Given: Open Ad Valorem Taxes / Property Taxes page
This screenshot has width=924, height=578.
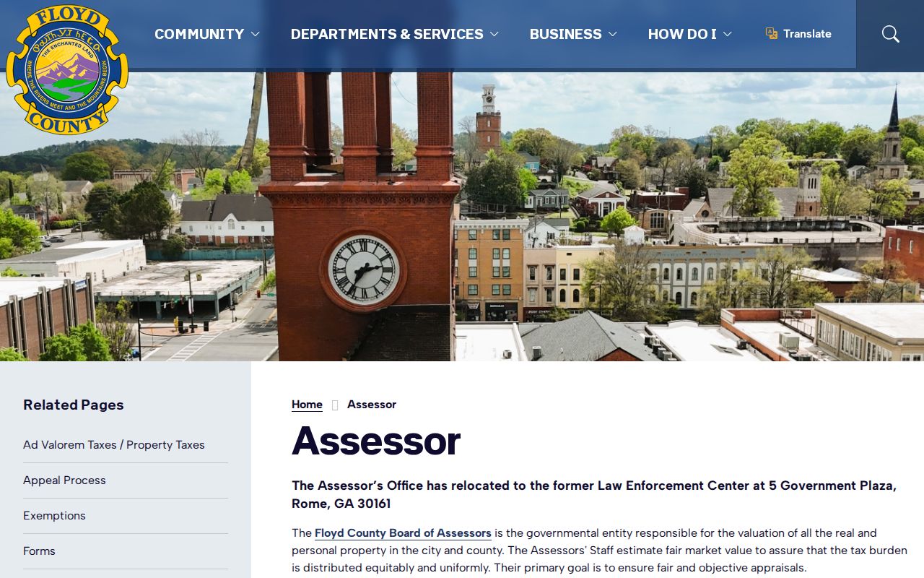Looking at the screenshot, I should (x=114, y=445).
